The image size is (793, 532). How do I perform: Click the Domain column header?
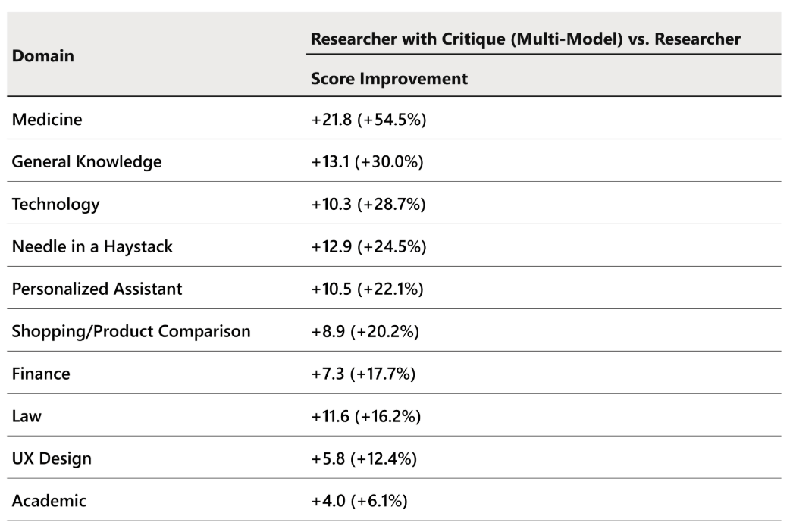coord(42,56)
